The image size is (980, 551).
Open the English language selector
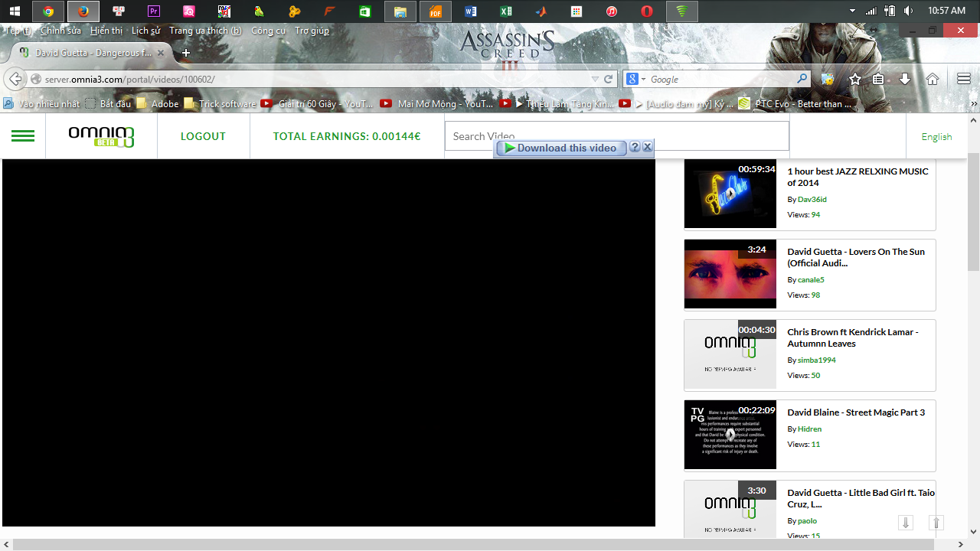click(936, 136)
